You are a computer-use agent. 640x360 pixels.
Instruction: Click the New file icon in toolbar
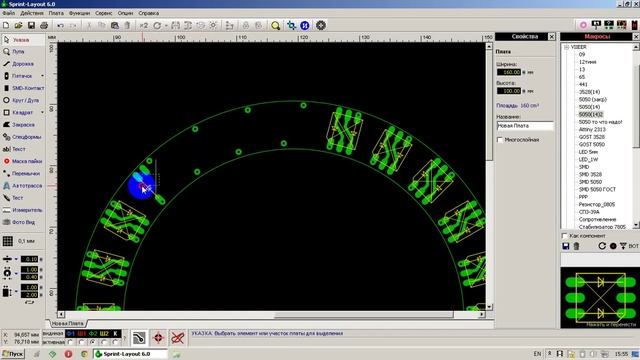(x=6, y=25)
